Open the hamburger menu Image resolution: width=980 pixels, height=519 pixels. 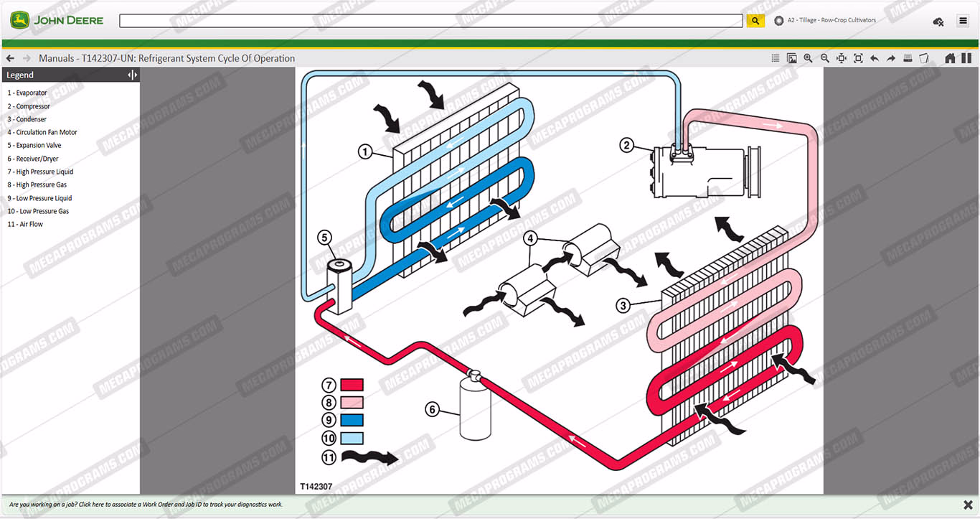[x=963, y=22]
